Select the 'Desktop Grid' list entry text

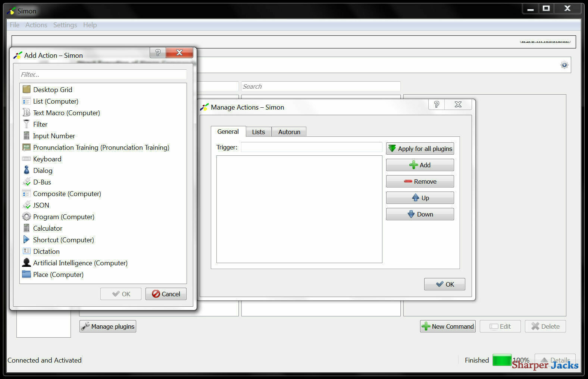coord(53,90)
